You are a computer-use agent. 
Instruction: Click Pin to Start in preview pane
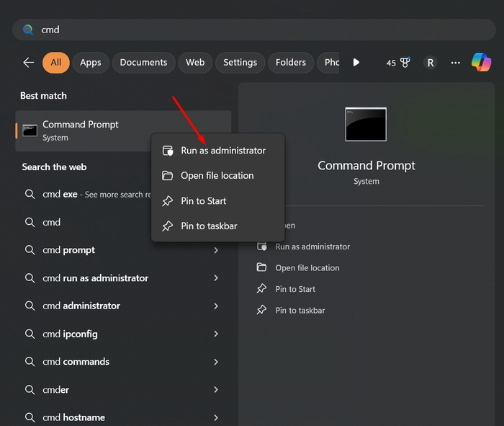pyautogui.click(x=295, y=289)
